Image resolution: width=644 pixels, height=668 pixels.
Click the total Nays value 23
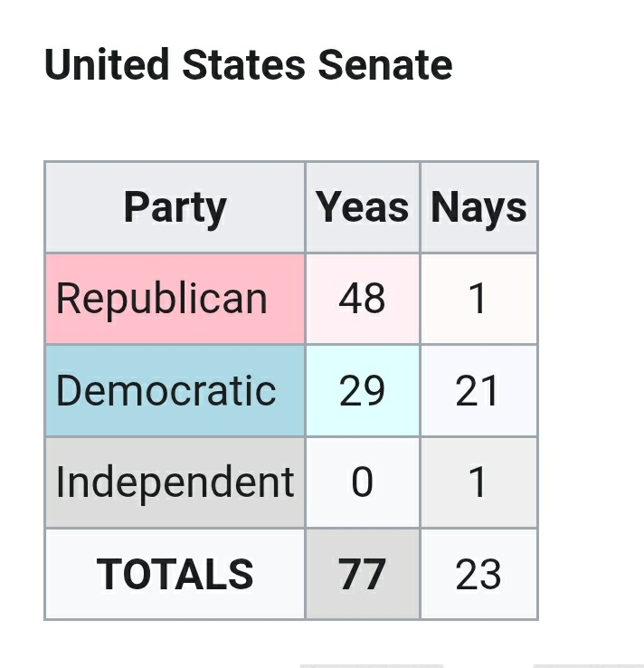[478, 574]
